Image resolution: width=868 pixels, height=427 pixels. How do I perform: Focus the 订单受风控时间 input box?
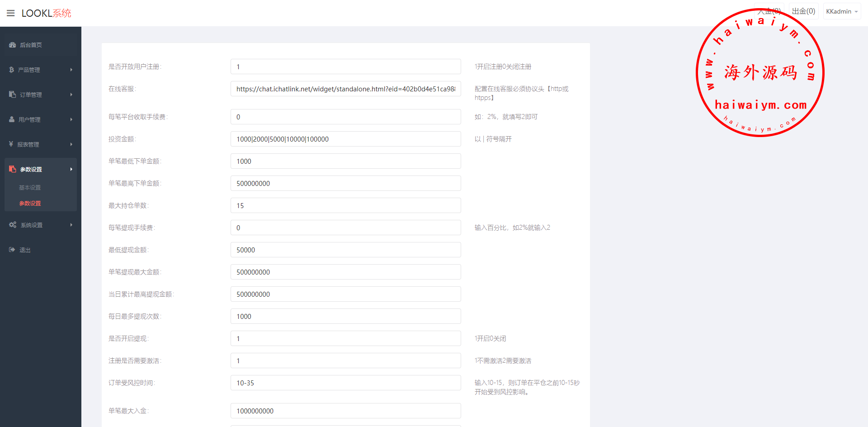pyautogui.click(x=345, y=383)
